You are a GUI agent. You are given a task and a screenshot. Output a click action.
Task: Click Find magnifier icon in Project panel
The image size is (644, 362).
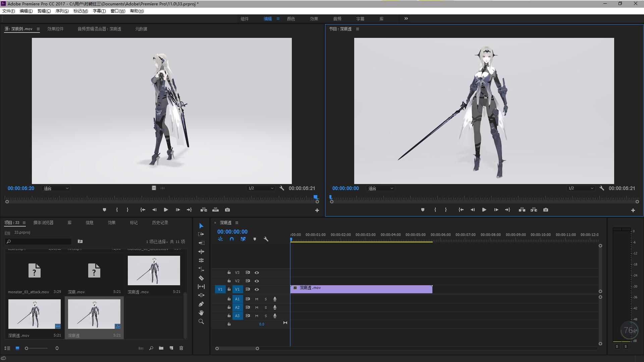coord(151,348)
